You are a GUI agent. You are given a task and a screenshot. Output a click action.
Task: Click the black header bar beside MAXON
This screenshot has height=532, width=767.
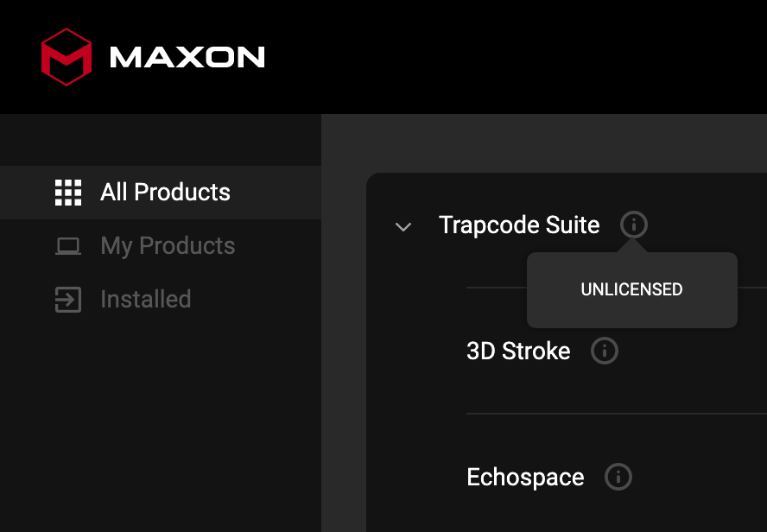click(x=514, y=57)
